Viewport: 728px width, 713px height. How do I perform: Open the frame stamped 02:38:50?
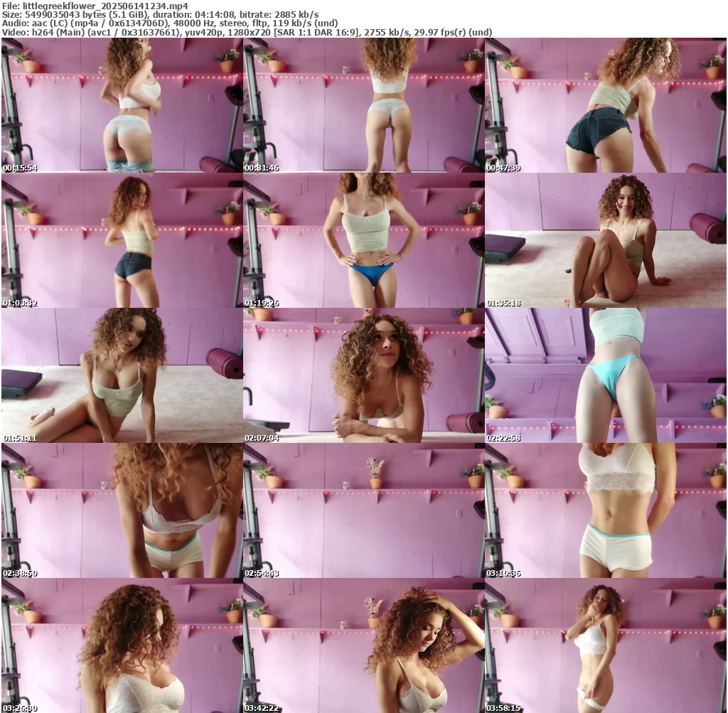122,510
